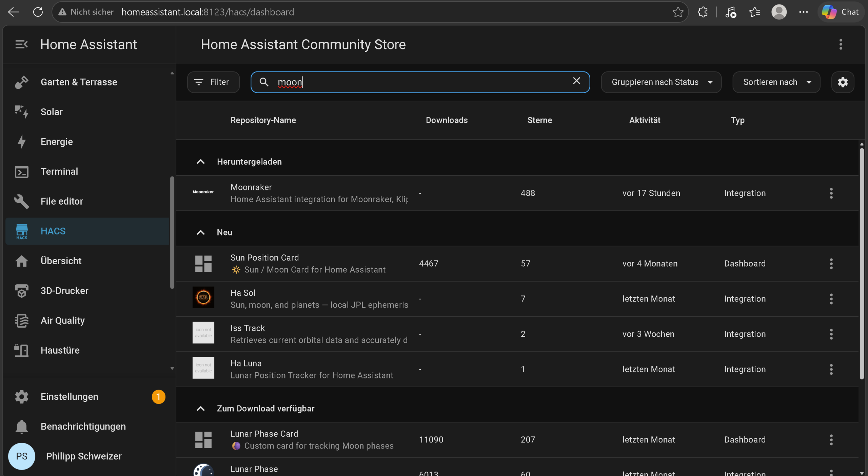This screenshot has height=476, width=868.
Task: Collapse the Neu group
Action: point(201,232)
